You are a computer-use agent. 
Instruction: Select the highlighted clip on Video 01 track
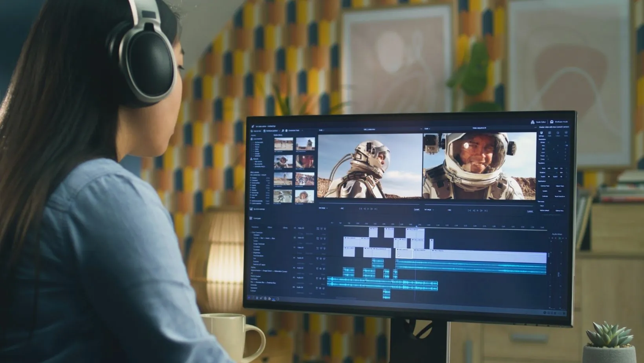point(404,253)
